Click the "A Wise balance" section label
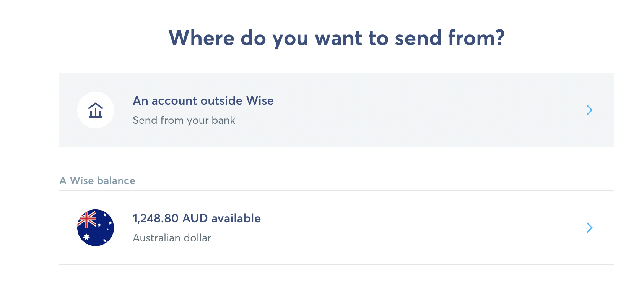The width and height of the screenshot is (644, 285). tap(98, 181)
